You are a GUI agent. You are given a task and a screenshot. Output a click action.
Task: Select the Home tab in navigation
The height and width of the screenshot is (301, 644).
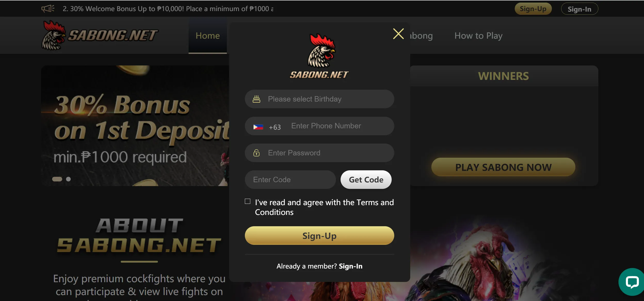pos(207,35)
